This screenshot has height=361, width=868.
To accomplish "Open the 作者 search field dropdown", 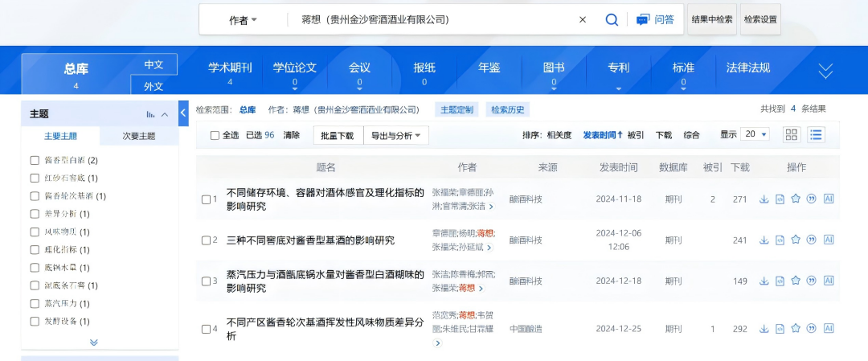I will tap(243, 20).
